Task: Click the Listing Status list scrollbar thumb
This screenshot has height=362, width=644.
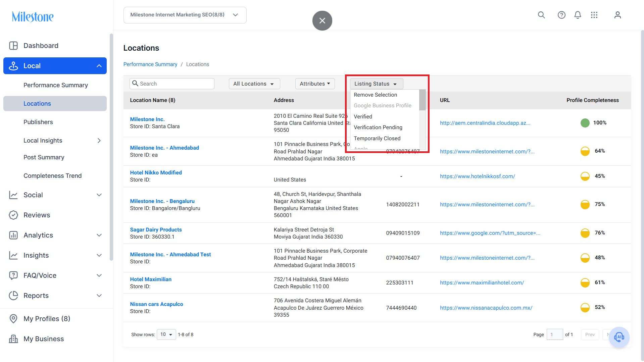Action: (422, 100)
